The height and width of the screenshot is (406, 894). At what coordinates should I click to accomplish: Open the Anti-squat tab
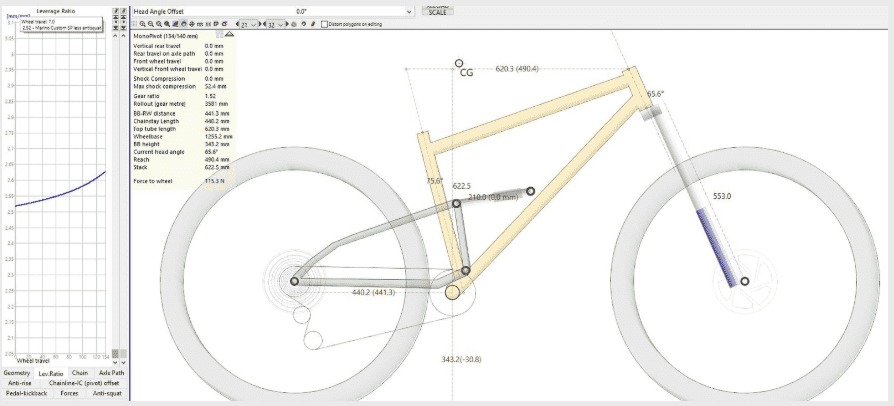(107, 393)
